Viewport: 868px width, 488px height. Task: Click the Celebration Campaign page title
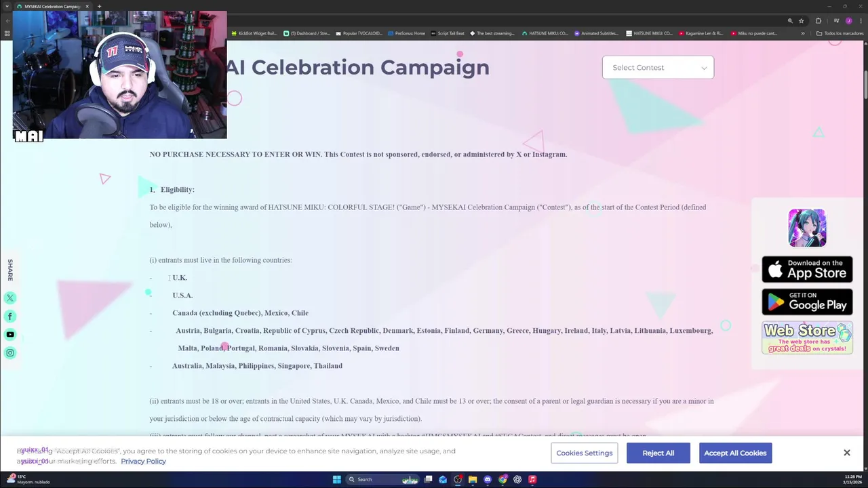point(357,67)
